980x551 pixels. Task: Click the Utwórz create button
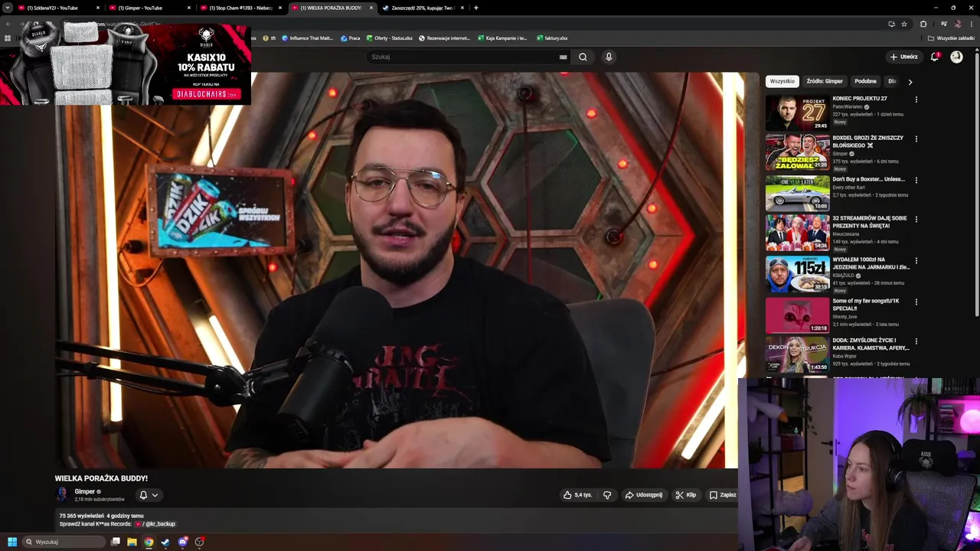click(903, 57)
